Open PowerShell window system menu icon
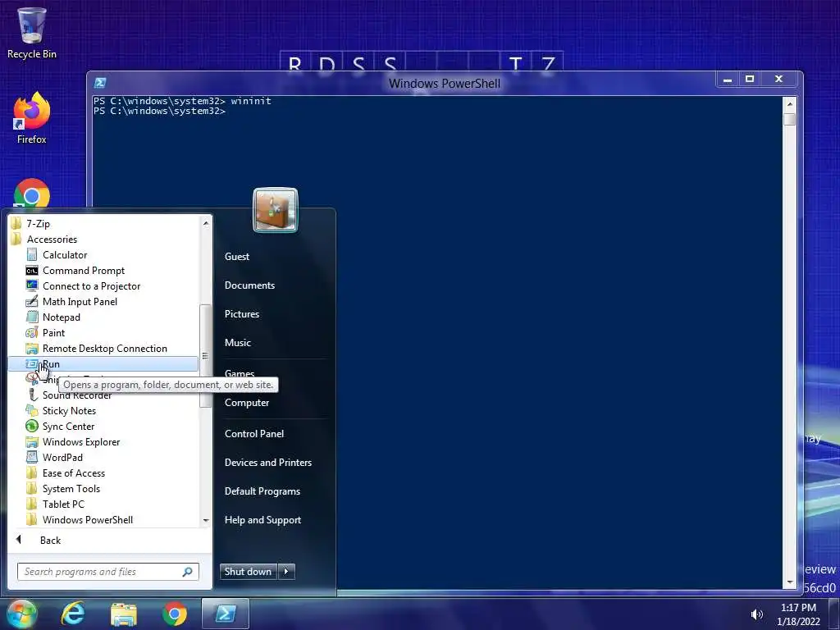Viewport: 840px width, 630px height. 100,83
